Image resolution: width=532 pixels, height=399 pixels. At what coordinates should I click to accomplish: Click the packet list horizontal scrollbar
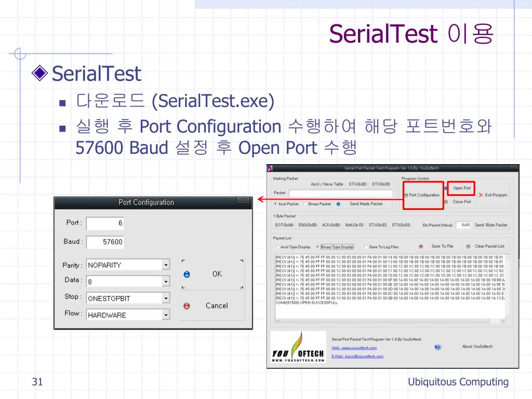pos(390,321)
